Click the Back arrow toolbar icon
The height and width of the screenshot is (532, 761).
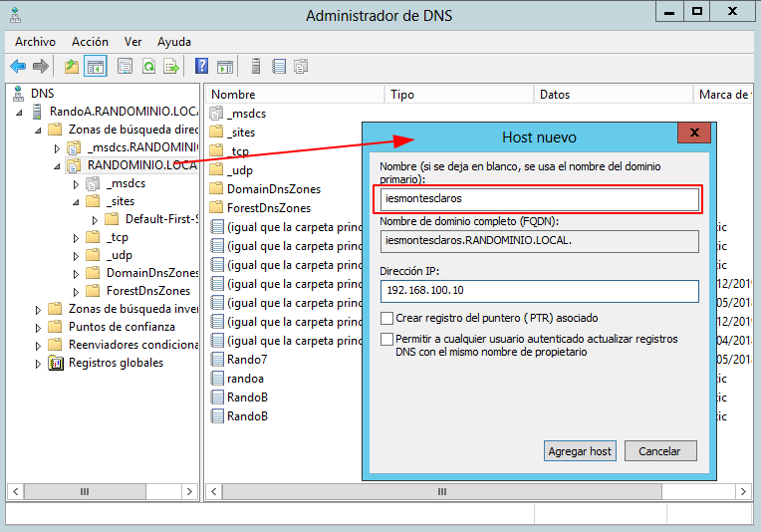pos(18,66)
